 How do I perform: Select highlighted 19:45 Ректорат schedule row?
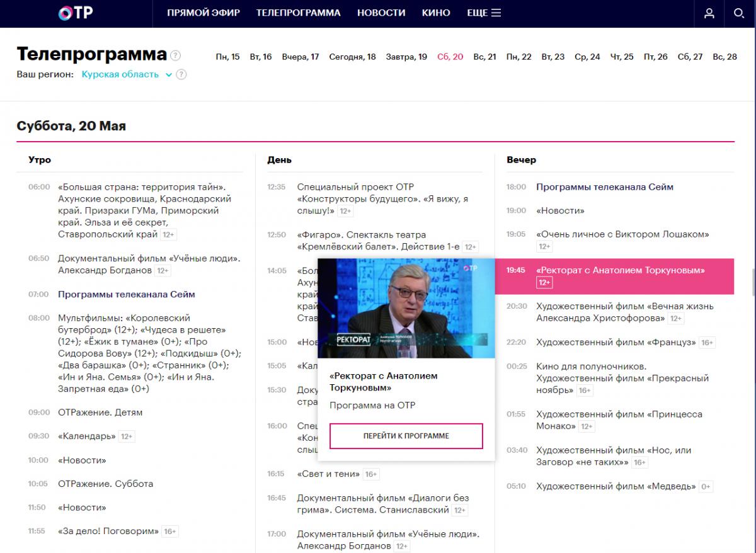point(614,276)
